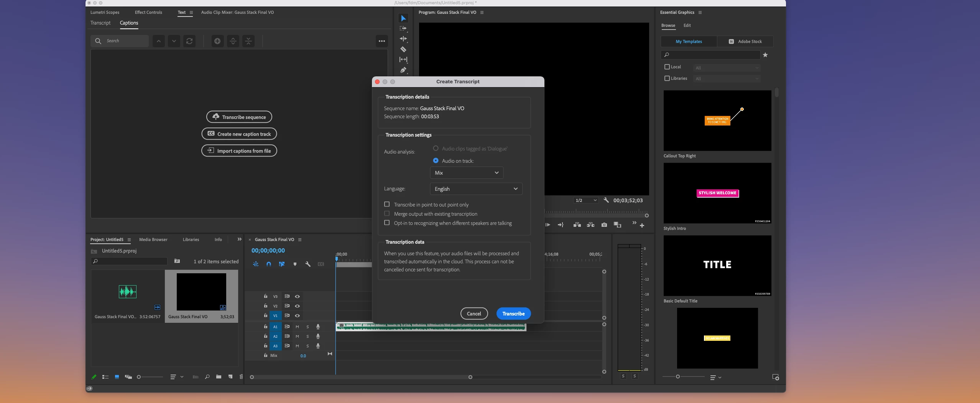Click the split caption icon

coord(233,41)
